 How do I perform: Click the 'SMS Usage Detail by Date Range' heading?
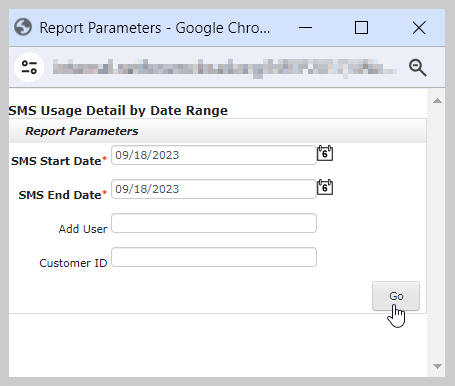[x=118, y=111]
